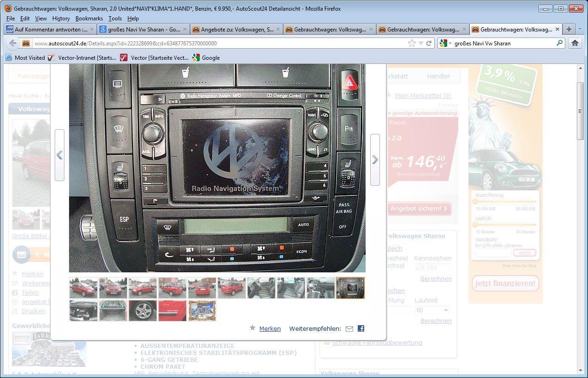Switch to the 'großes Navi Vw Sharan' tab
Viewport: 588px width, 378px height.
click(x=143, y=29)
